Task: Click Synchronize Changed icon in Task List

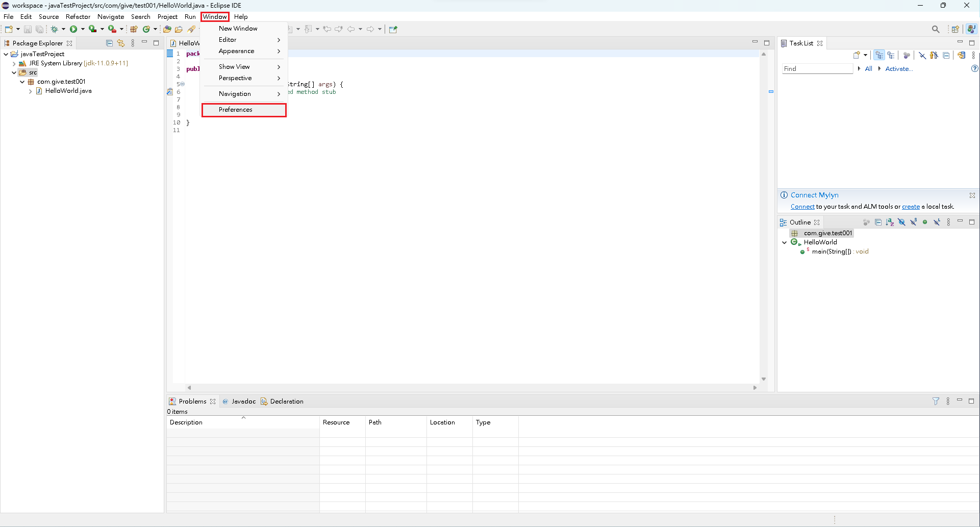Action: (x=961, y=55)
